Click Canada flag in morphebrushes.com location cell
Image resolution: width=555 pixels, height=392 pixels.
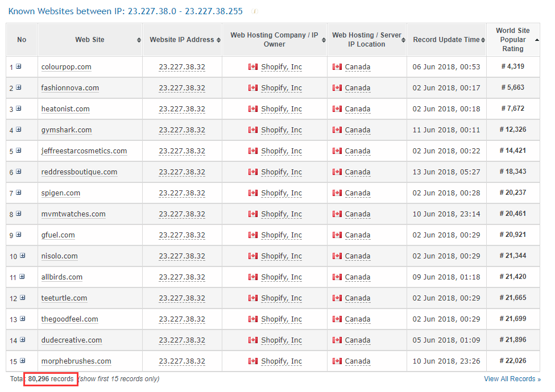pyautogui.click(x=337, y=361)
